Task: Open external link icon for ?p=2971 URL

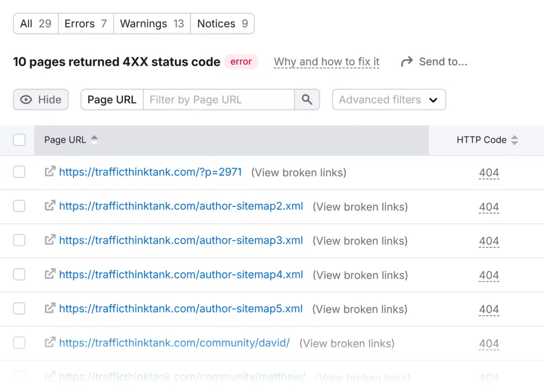Action: pyautogui.click(x=50, y=172)
